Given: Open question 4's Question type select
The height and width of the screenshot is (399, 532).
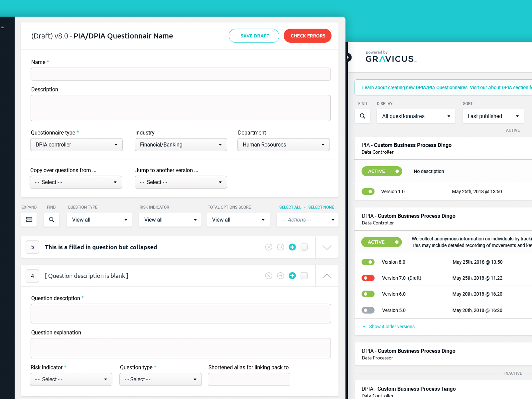Looking at the screenshot, I should (x=161, y=379).
